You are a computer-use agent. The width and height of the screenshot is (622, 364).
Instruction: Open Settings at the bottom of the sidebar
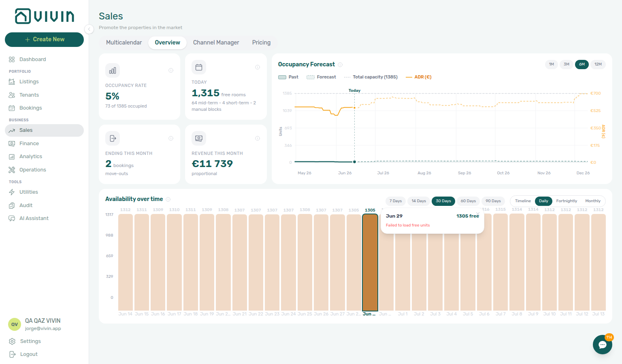tap(45, 341)
